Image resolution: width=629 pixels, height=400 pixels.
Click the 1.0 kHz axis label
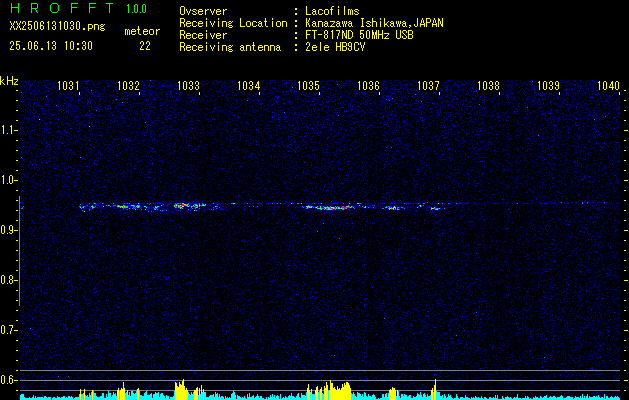point(8,180)
